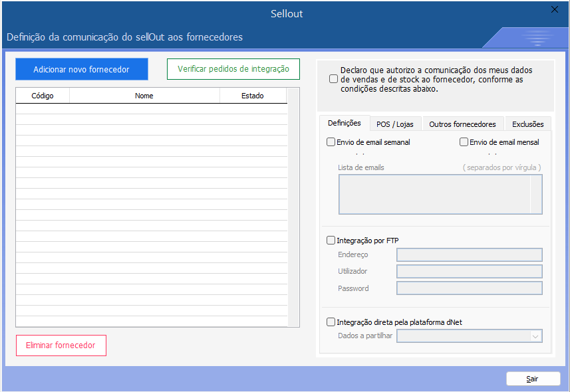Image resolution: width=570 pixels, height=392 pixels.
Task: Select the Exclusões tab
Action: click(527, 124)
